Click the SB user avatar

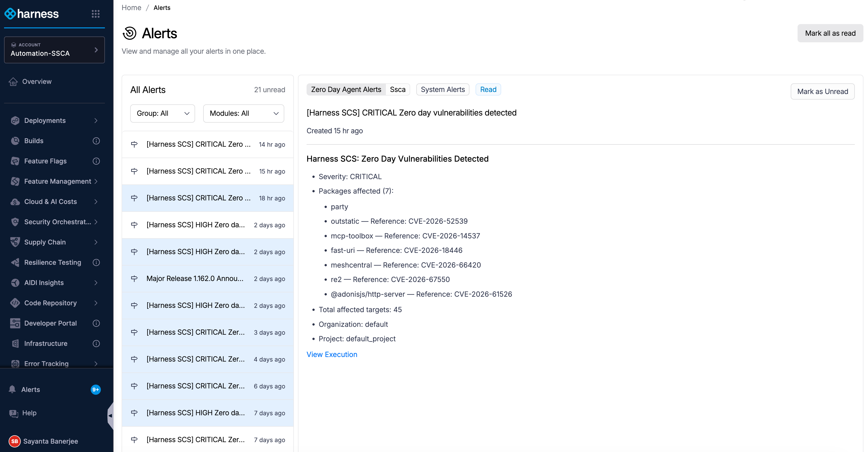[x=14, y=441]
